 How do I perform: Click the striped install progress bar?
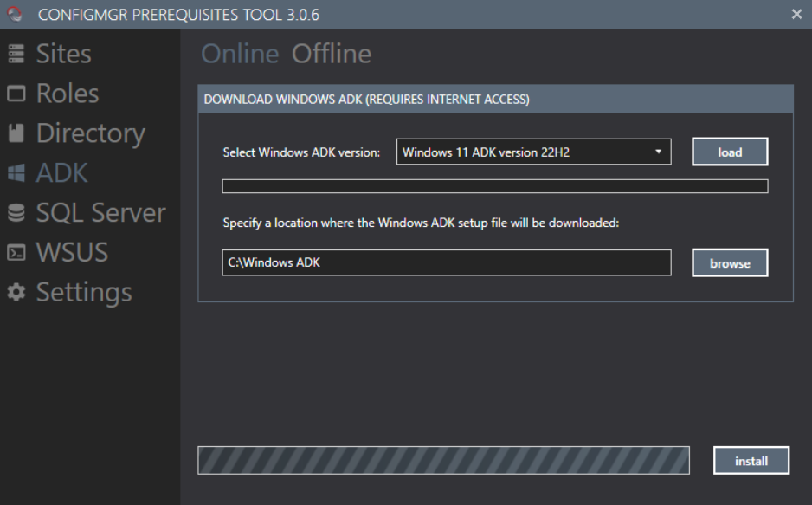[x=443, y=461]
